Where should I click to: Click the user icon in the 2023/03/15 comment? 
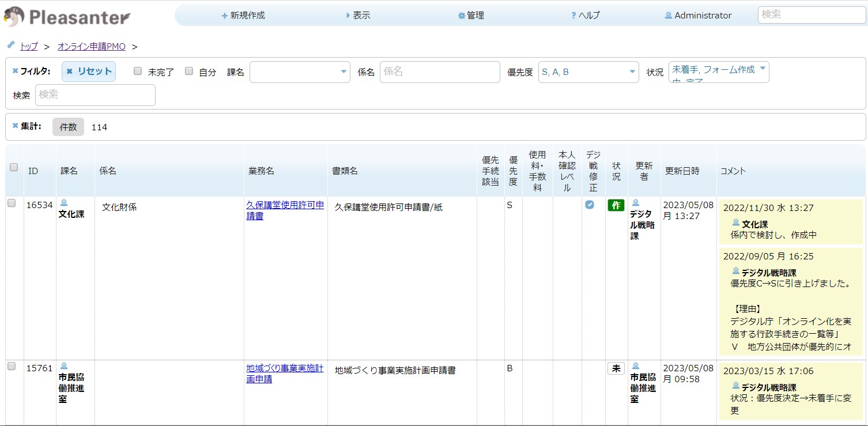pos(736,386)
